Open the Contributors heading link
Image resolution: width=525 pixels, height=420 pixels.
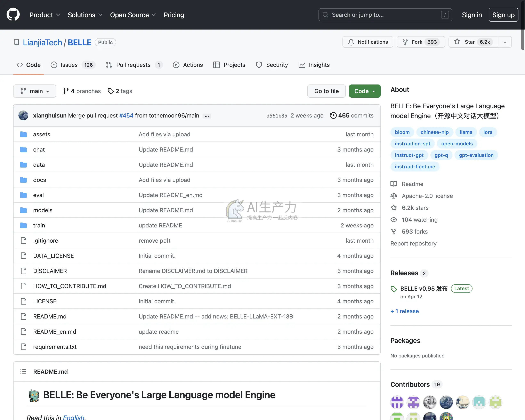pyautogui.click(x=416, y=385)
